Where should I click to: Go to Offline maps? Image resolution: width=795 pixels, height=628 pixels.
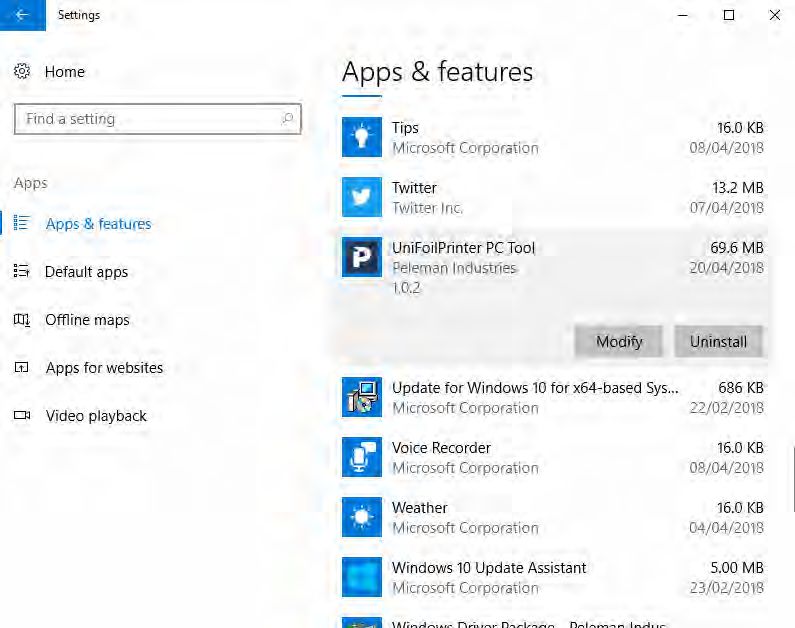click(87, 320)
